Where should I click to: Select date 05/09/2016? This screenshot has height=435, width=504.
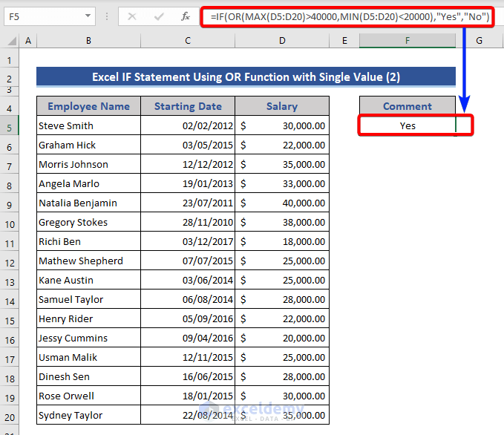188,318
